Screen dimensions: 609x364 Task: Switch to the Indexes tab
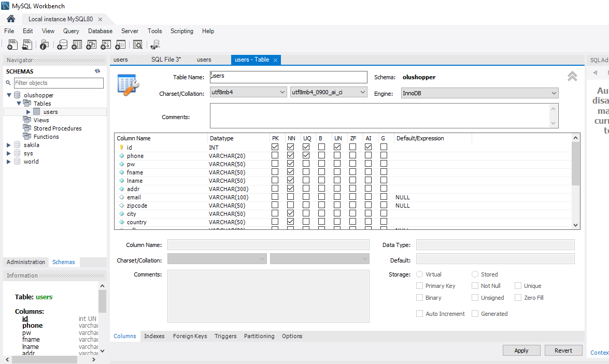[154, 336]
